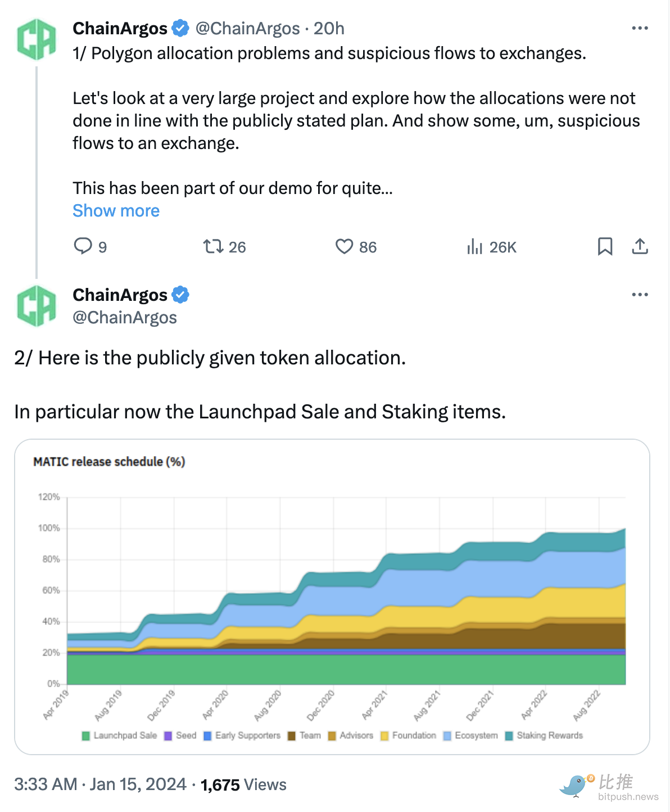Click the share icon on first tweet
The height and width of the screenshot is (812, 670).
click(x=640, y=246)
